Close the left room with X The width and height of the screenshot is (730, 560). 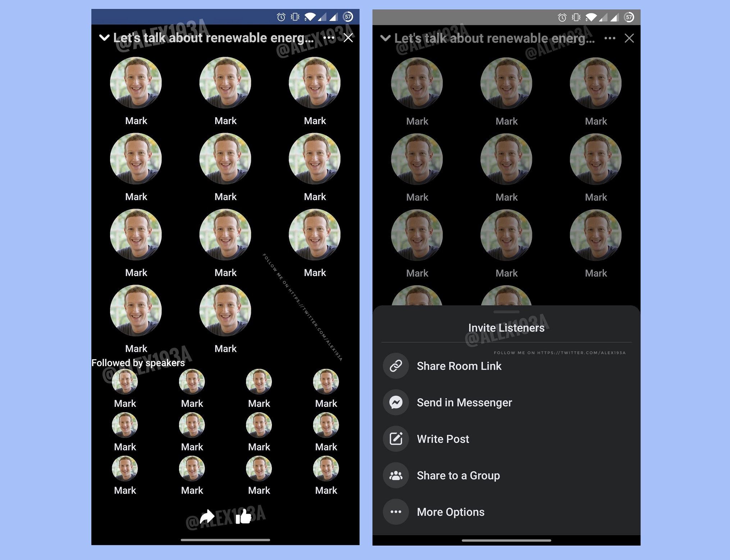tap(348, 38)
